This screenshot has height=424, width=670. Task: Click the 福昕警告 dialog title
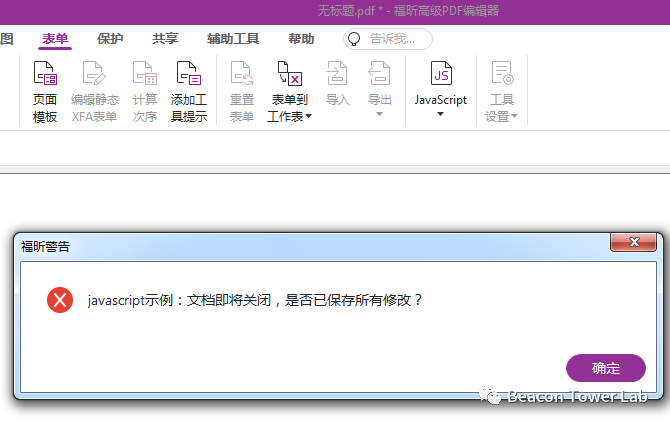[x=45, y=247]
